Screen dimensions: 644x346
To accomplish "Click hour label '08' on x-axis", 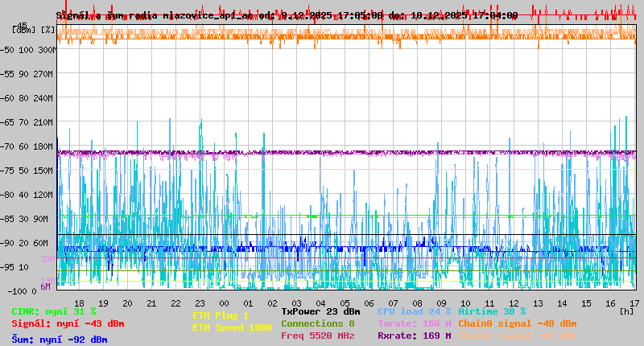I will tap(417, 303).
